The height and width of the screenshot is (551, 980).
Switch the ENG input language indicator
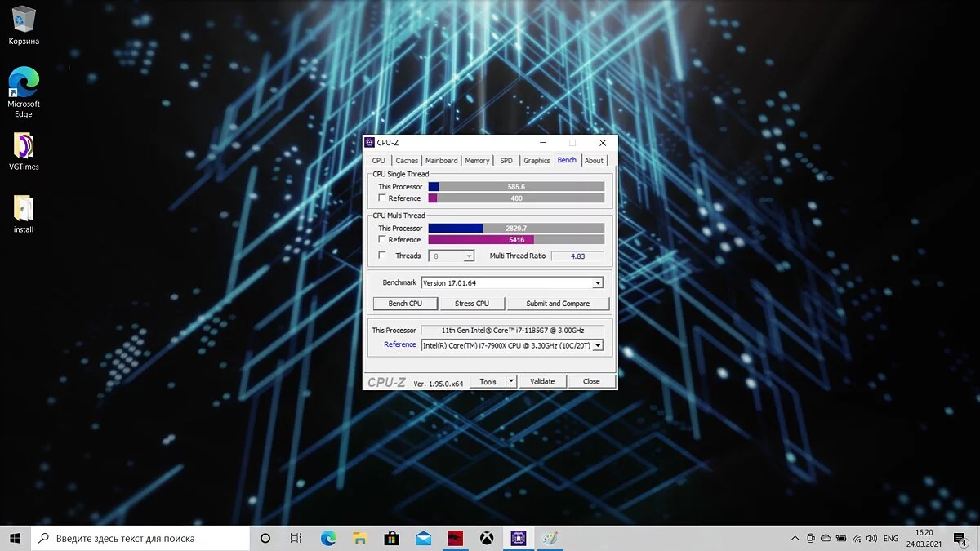pyautogui.click(x=891, y=539)
